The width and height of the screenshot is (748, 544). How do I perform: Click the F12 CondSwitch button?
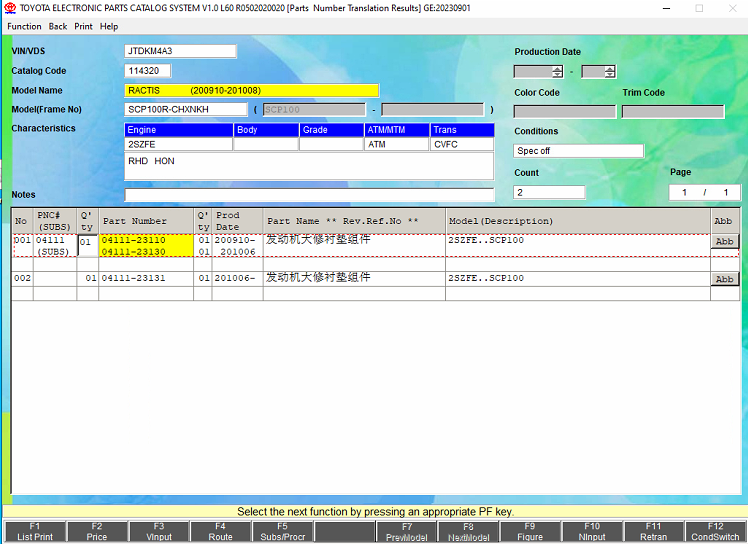(x=715, y=532)
